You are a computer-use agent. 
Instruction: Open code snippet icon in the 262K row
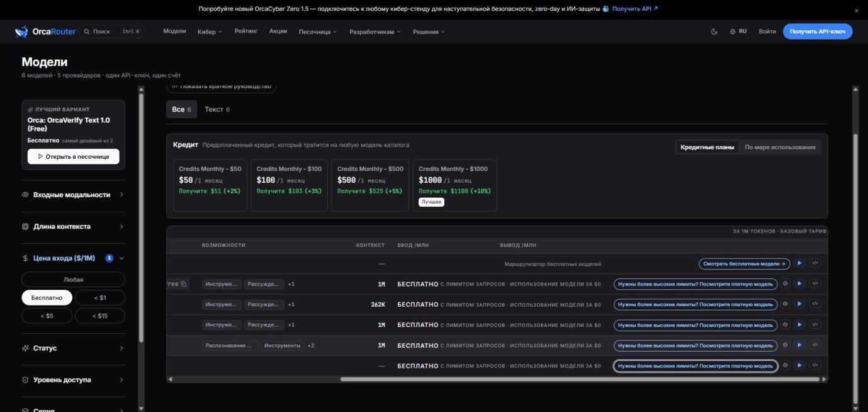pyautogui.click(x=815, y=304)
